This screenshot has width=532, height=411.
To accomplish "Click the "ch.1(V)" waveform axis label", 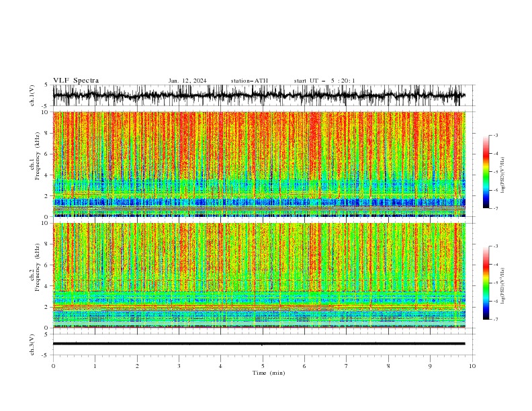I will [32, 95].
